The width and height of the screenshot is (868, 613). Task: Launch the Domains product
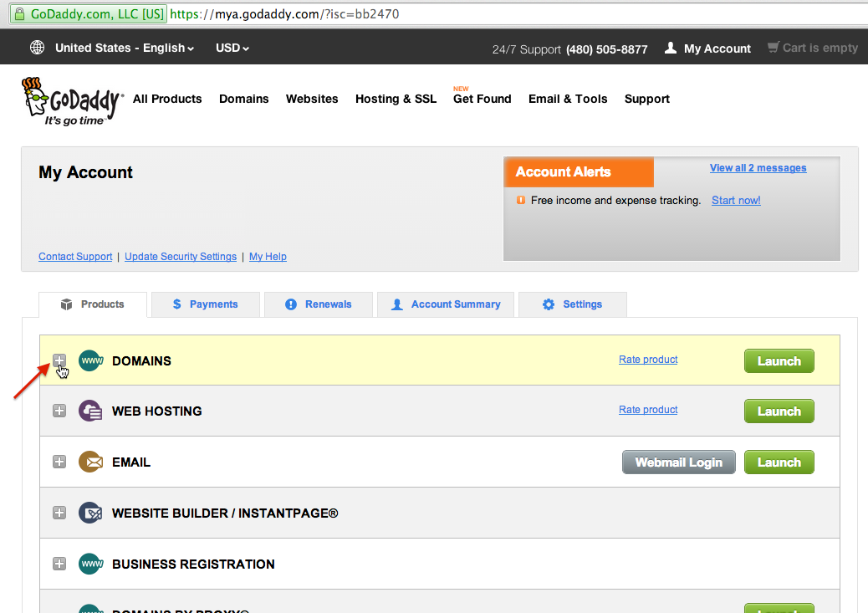coord(779,361)
